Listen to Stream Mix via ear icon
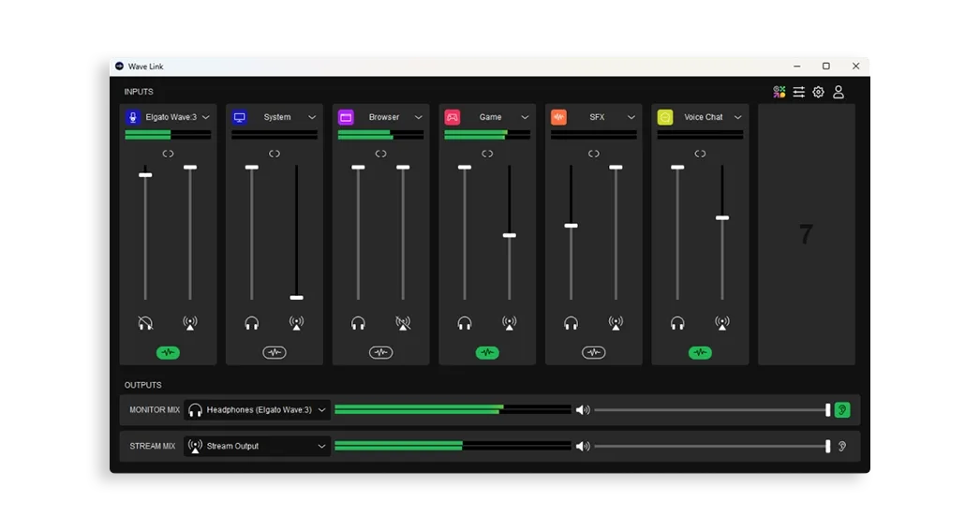Viewport: 980px width, 532px height. click(x=842, y=447)
